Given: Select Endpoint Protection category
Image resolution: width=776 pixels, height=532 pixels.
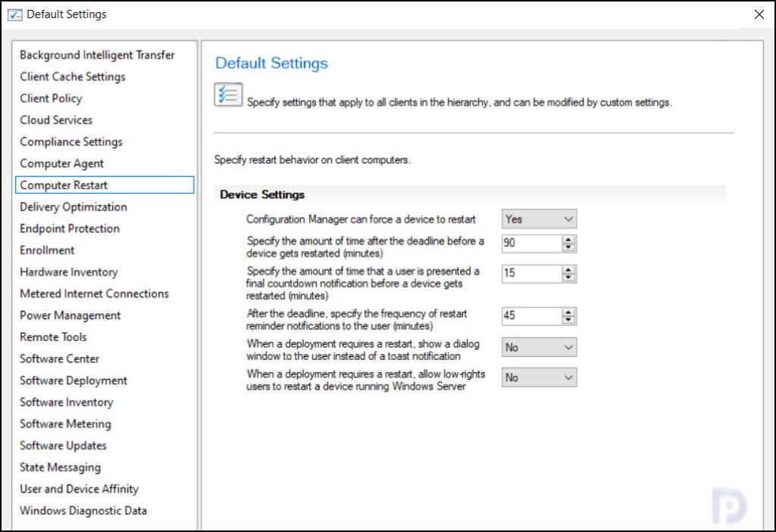Looking at the screenshot, I should pos(70,229).
